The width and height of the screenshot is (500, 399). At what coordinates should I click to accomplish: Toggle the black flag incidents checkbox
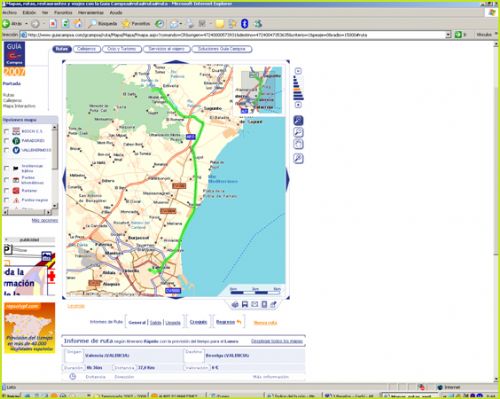[6, 168]
